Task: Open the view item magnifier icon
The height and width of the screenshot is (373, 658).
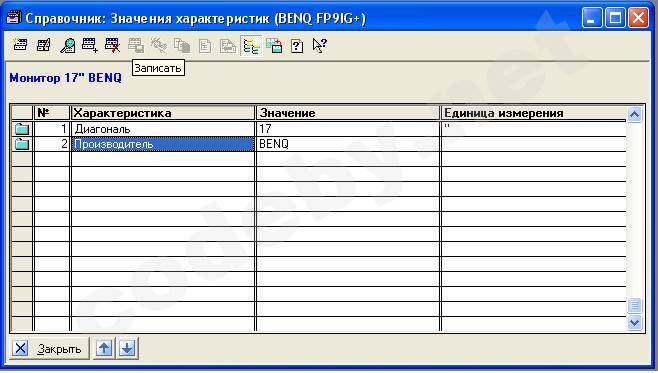Action: (67, 45)
